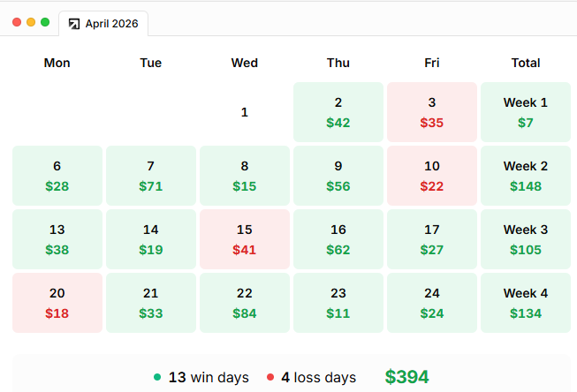Open April 15 loss cell showing $41
The width and height of the screenshot is (577, 392).
pos(245,239)
